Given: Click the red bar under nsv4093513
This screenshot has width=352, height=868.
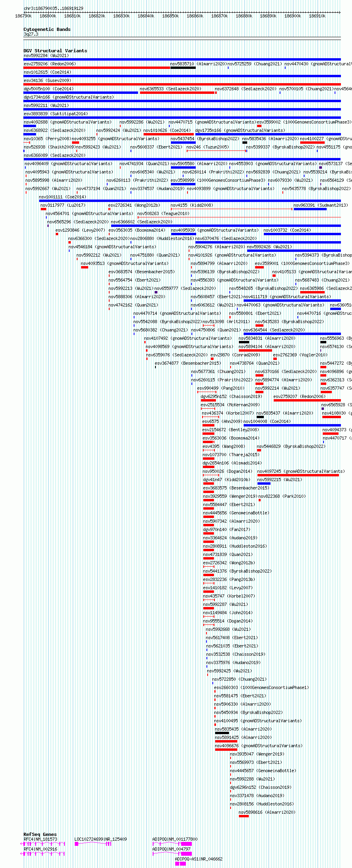Looking at the screenshot, I should coord(85,267).
